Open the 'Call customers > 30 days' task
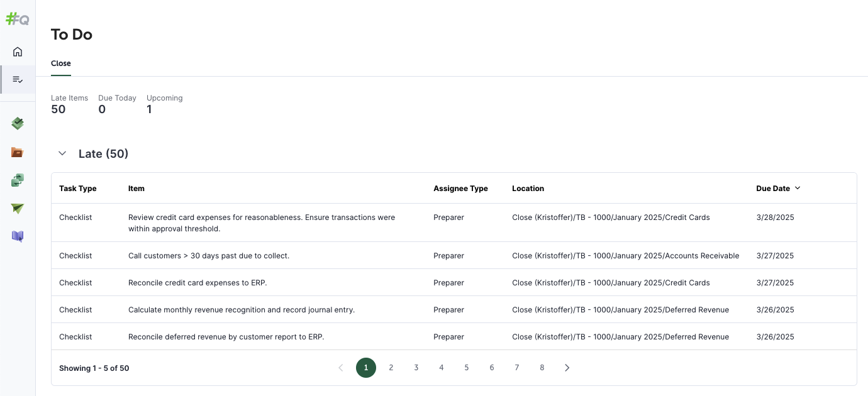 coord(209,256)
